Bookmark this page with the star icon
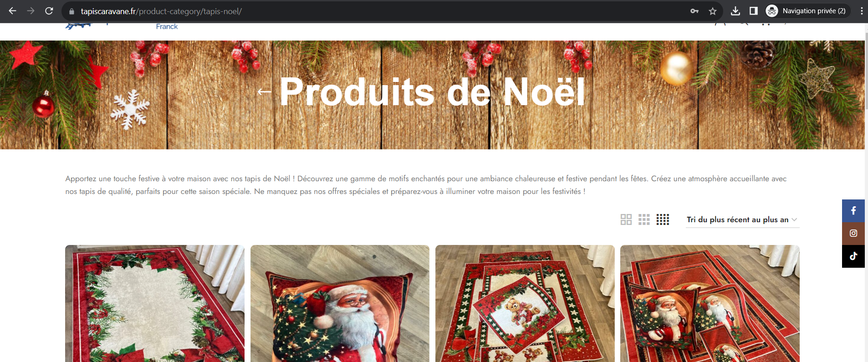Image resolution: width=868 pixels, height=362 pixels. (713, 11)
